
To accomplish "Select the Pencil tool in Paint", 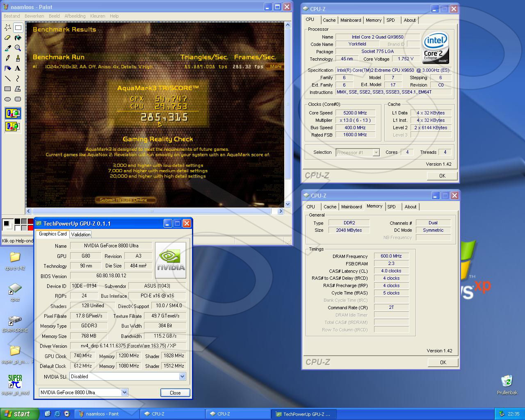I will pos(8,58).
